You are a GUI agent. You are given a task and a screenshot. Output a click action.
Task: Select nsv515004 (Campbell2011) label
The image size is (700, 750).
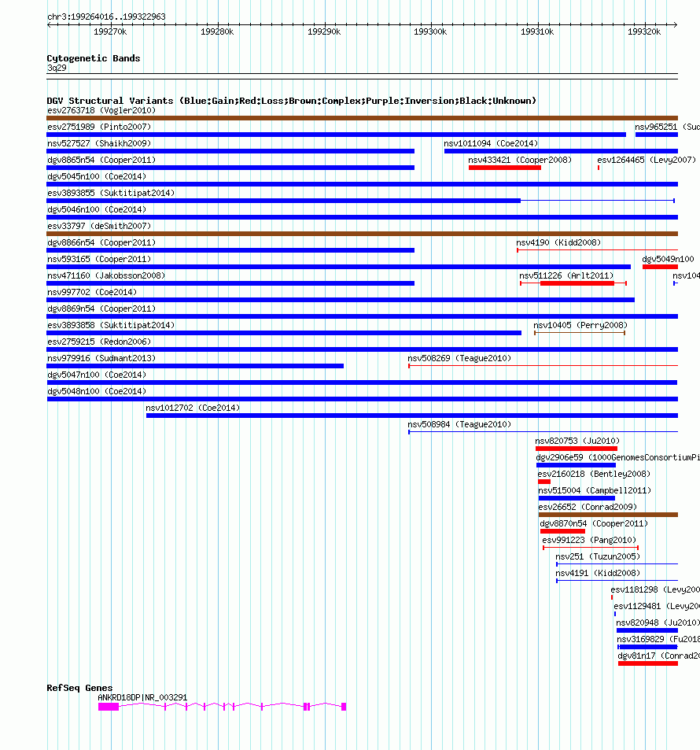[595, 490]
